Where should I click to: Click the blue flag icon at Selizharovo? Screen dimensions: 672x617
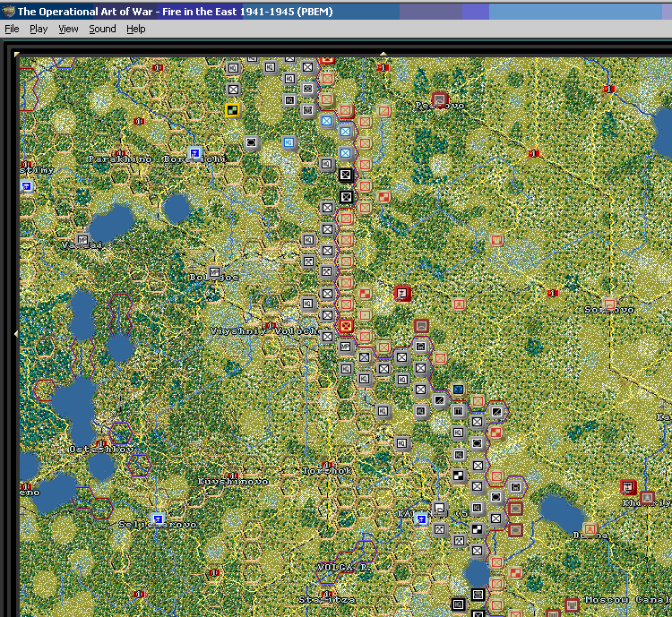(158, 519)
